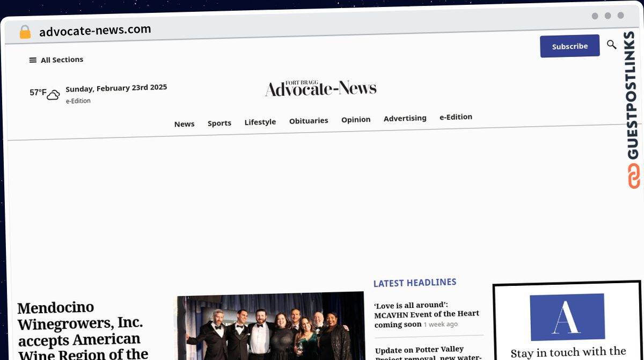Click the GuestPostLinks chain icon

tap(634, 176)
